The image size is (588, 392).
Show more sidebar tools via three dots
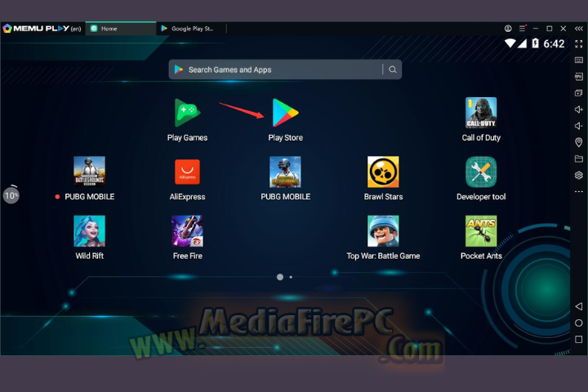click(579, 192)
